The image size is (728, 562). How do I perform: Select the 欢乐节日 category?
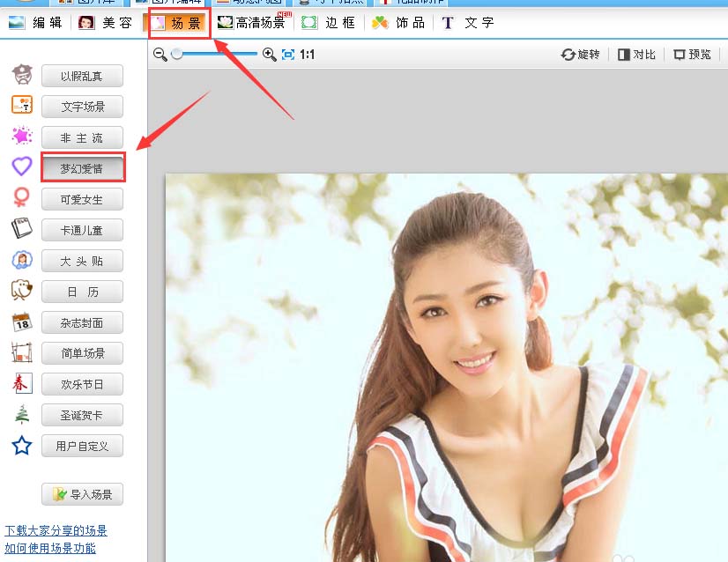[82, 384]
